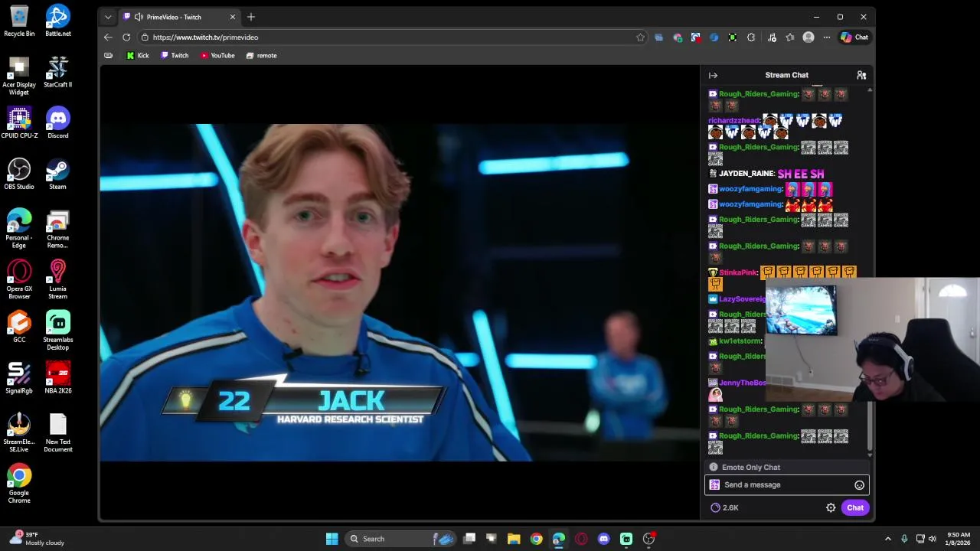980x551 pixels.
Task: Reload the Twitch page
Action: pos(126,37)
